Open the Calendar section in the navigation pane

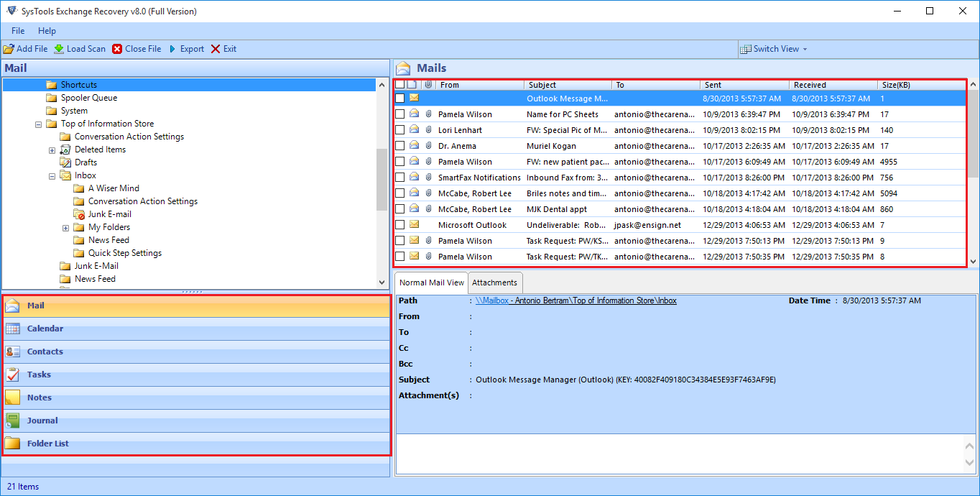197,329
